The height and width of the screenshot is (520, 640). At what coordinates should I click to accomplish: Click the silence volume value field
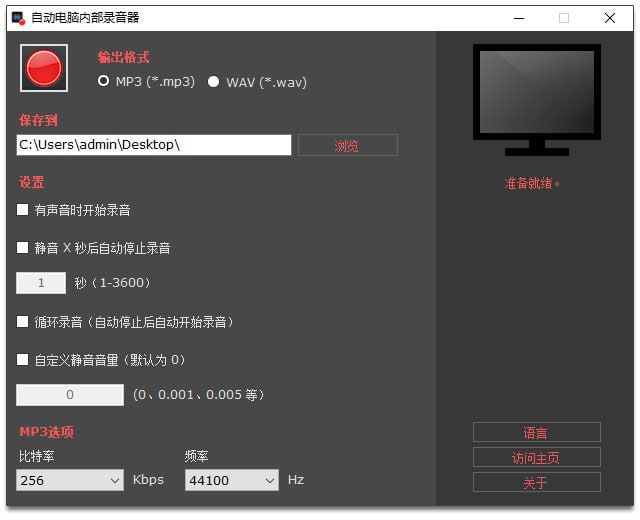tap(69, 395)
